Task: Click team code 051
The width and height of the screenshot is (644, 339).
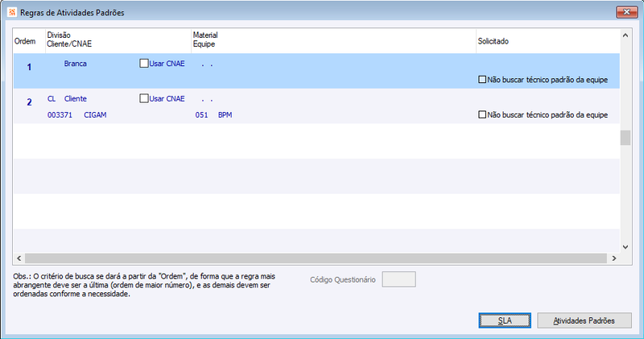Action: [202, 115]
